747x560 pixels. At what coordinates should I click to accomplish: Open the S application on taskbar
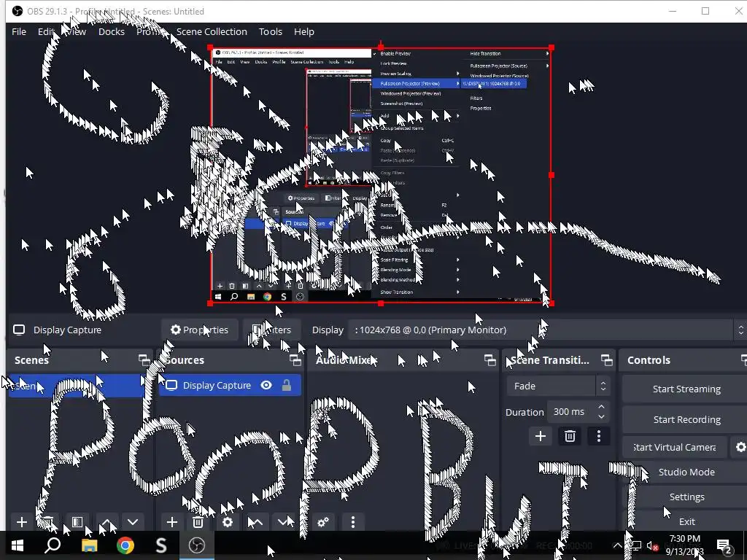pyautogui.click(x=161, y=545)
